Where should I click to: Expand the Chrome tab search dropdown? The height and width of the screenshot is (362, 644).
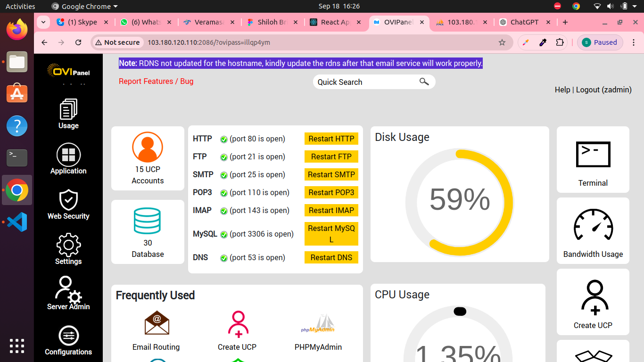(43, 22)
